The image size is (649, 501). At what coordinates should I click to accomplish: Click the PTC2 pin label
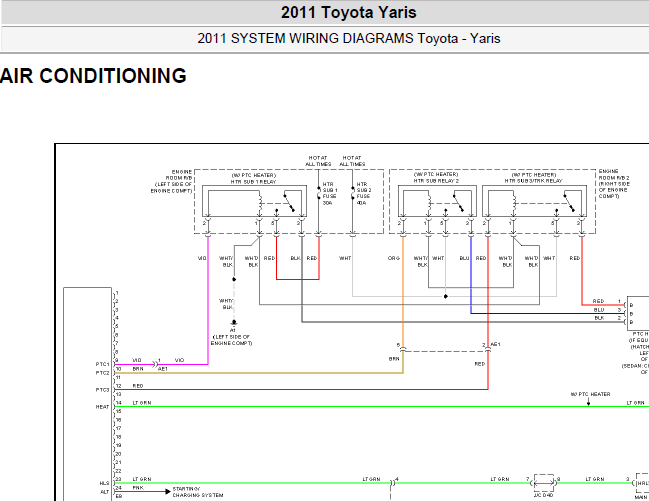pos(102,373)
